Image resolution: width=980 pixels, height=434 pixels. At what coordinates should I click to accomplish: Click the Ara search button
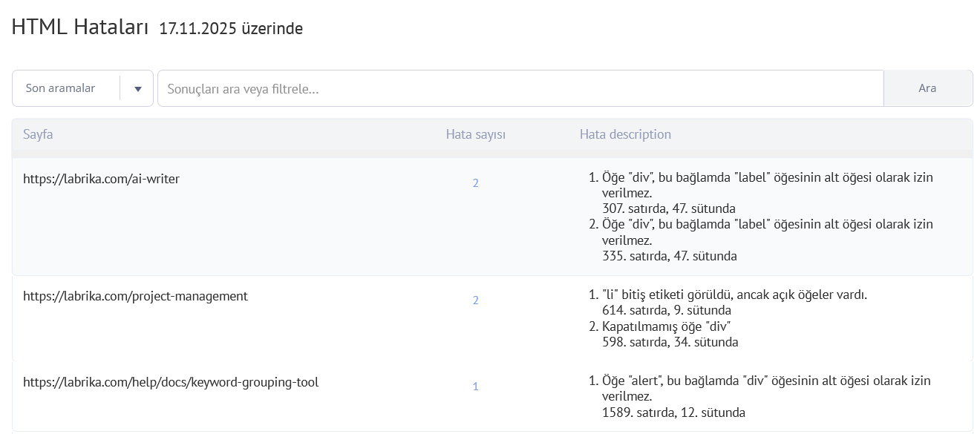(x=927, y=88)
